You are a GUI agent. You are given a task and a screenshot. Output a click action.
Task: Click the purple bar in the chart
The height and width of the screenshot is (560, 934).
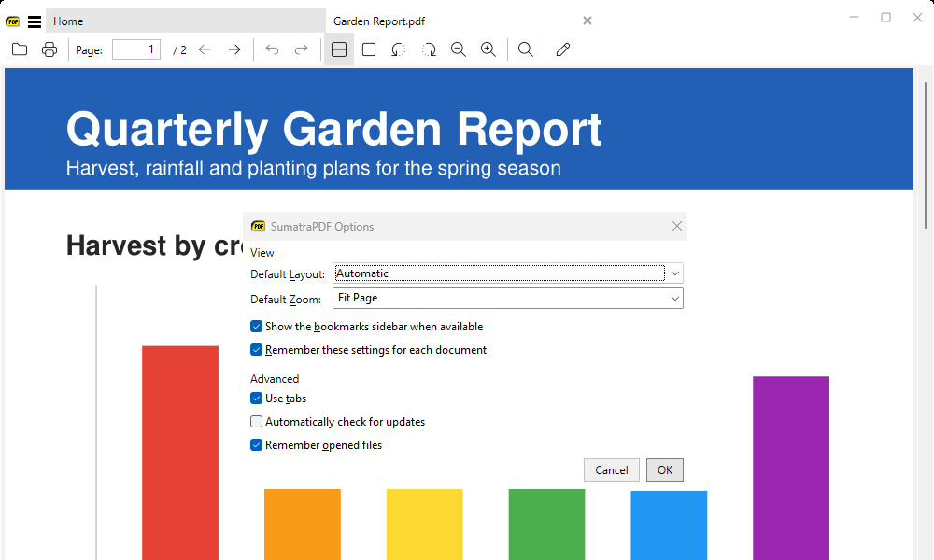pos(790,468)
